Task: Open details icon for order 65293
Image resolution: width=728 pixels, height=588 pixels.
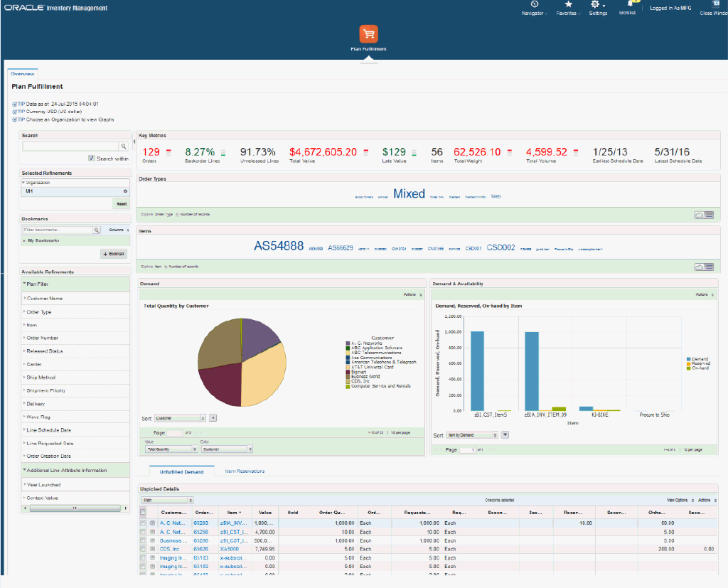Action: (152, 523)
